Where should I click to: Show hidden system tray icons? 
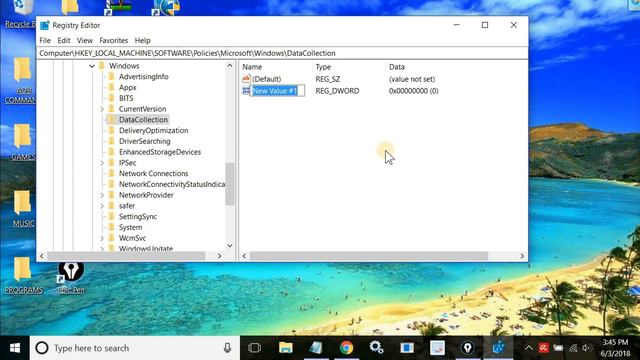coord(529,348)
